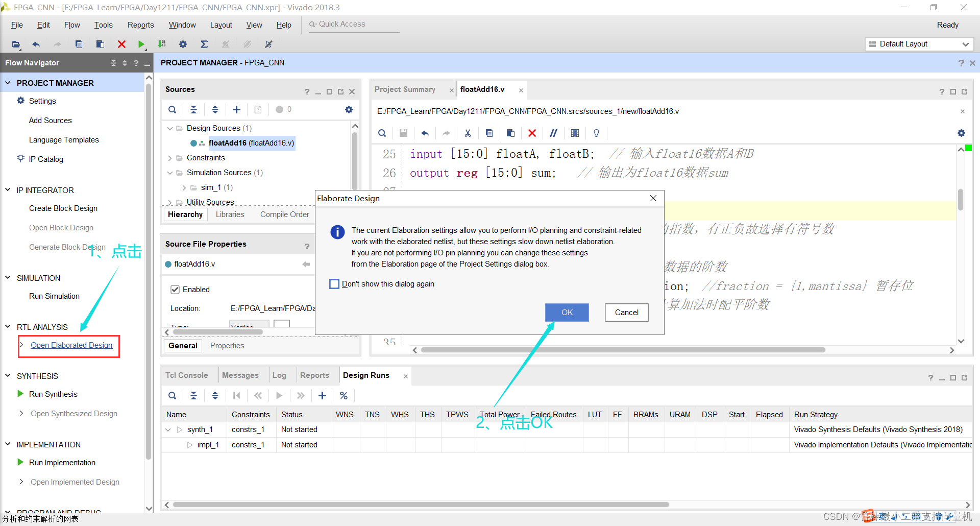Click Collapse All icon in Sources panel
Screen dimensions: 980x526
(193, 109)
